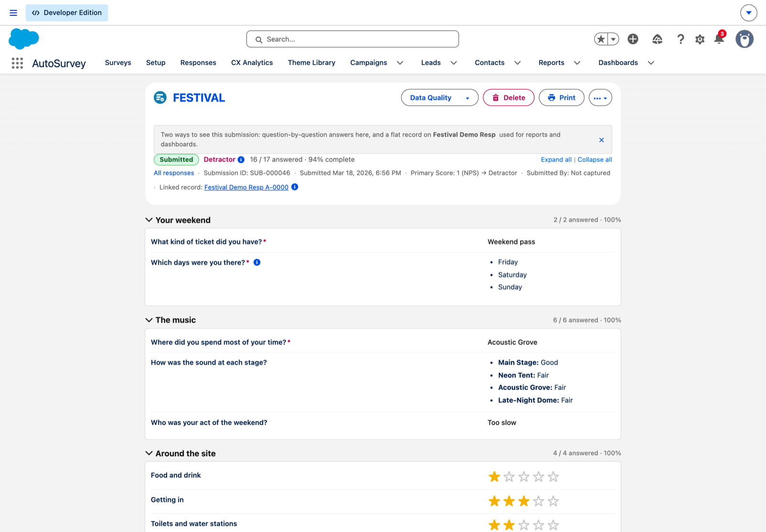Click the Submitted status badge
Screen dimensions: 766x532
[x=176, y=160]
